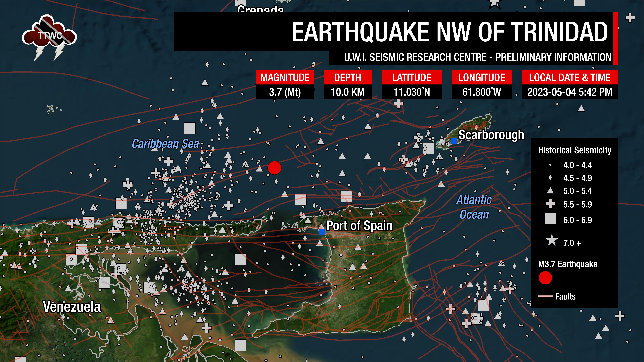This screenshot has width=644, height=362.
Task: Click the Grenada label at top
Action: point(260,9)
